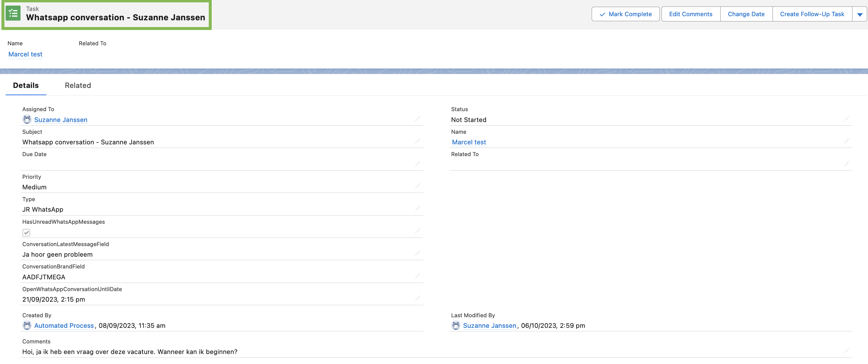Open the Automated Process user link
Screen dimensions: 868x364
point(64,325)
